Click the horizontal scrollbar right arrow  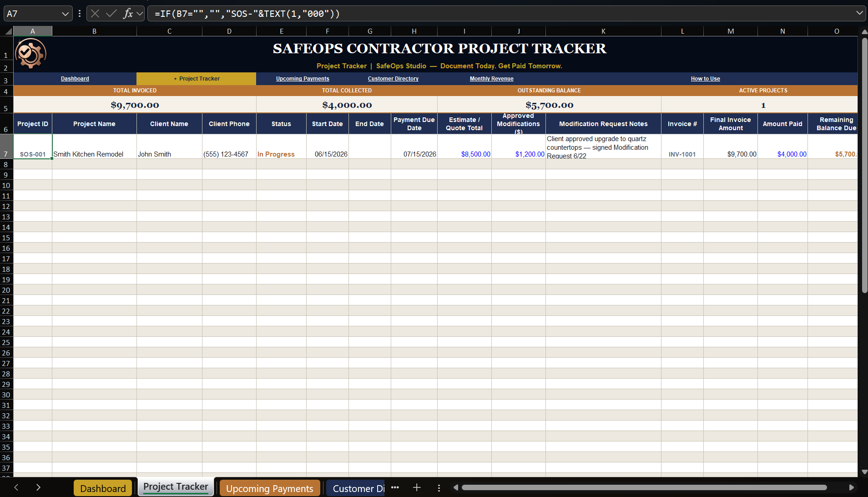pyautogui.click(x=852, y=487)
